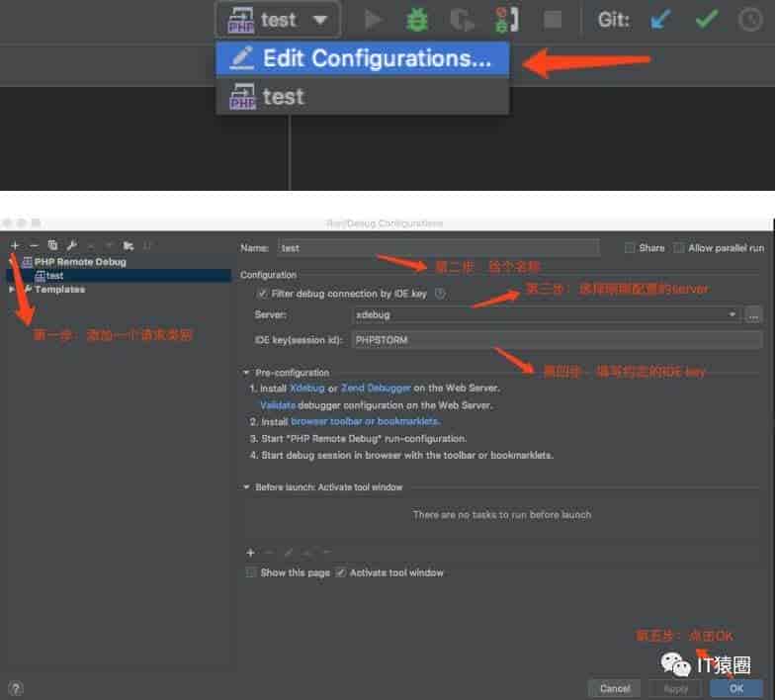Click the green Debug bug icon
777x700 pixels.
click(416, 19)
